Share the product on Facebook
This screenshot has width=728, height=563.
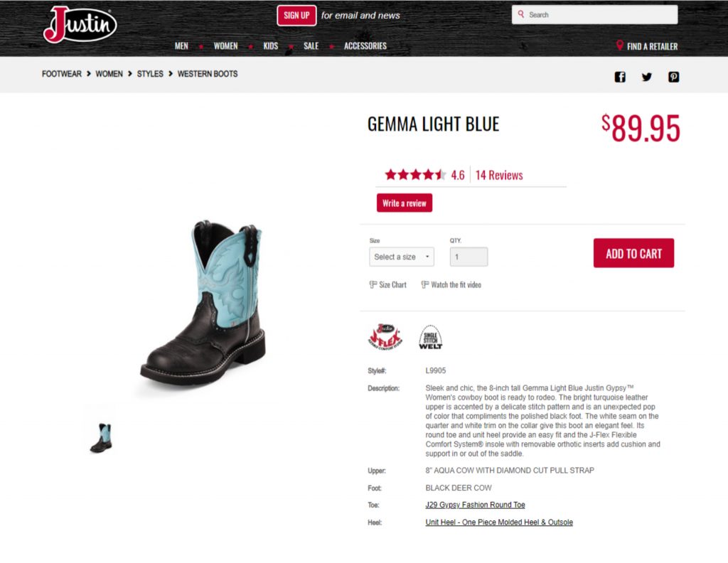pyautogui.click(x=620, y=77)
